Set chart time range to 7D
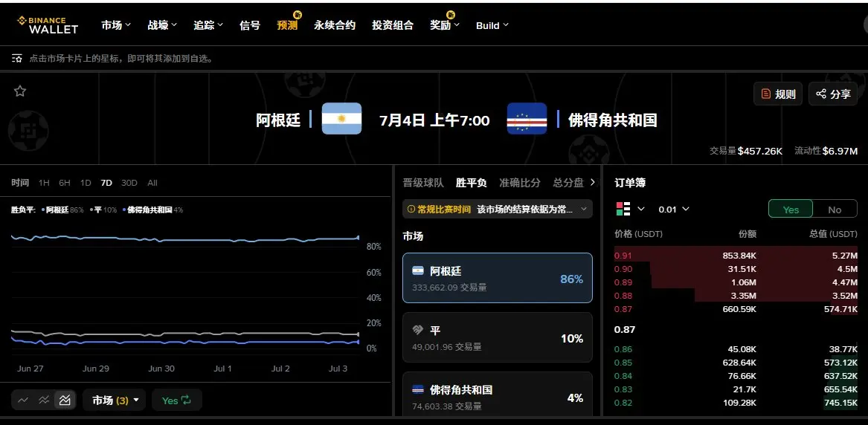The height and width of the screenshot is (425, 868). 106,182
